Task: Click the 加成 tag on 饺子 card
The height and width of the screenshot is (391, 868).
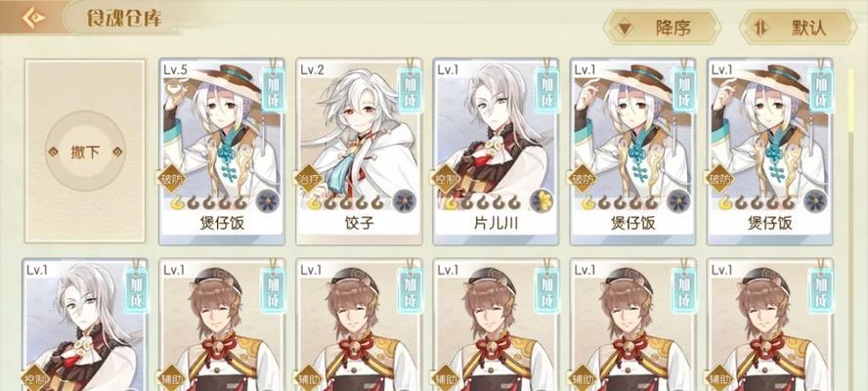Action: pyautogui.click(x=411, y=90)
